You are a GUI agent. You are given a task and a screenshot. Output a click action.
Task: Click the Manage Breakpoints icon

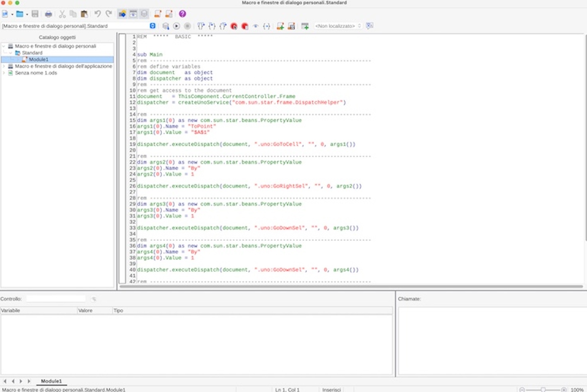tap(245, 26)
